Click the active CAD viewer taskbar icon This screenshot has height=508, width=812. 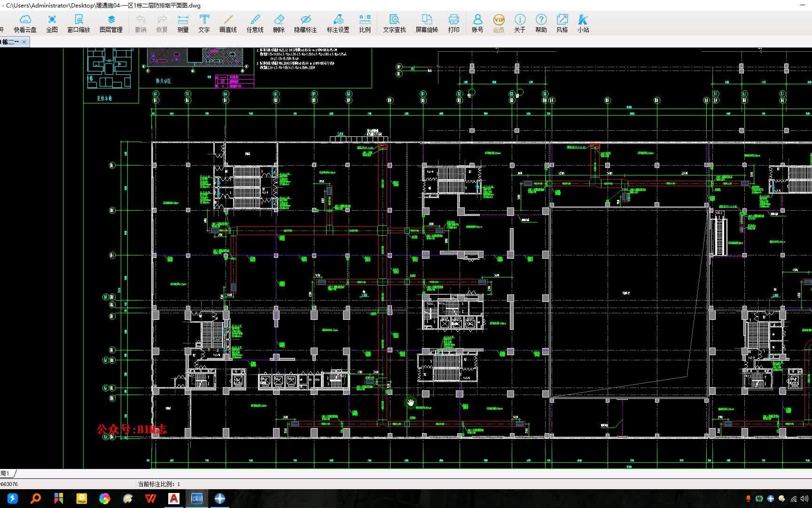click(x=197, y=499)
